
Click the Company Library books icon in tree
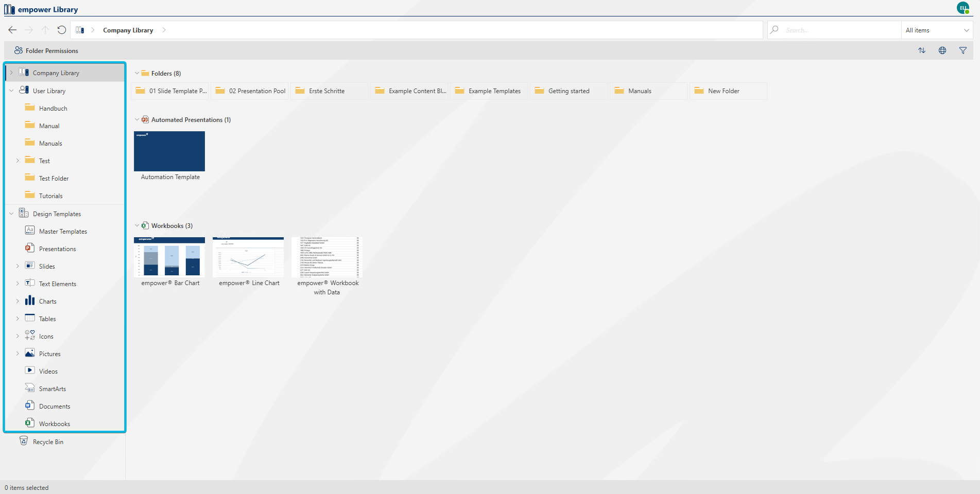click(24, 72)
